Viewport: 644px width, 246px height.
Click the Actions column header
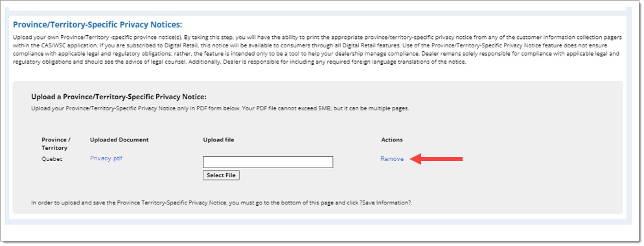tap(392, 140)
